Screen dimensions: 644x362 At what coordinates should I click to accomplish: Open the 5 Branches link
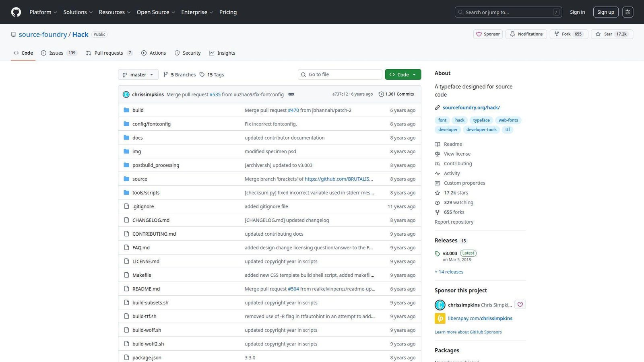pos(180,74)
